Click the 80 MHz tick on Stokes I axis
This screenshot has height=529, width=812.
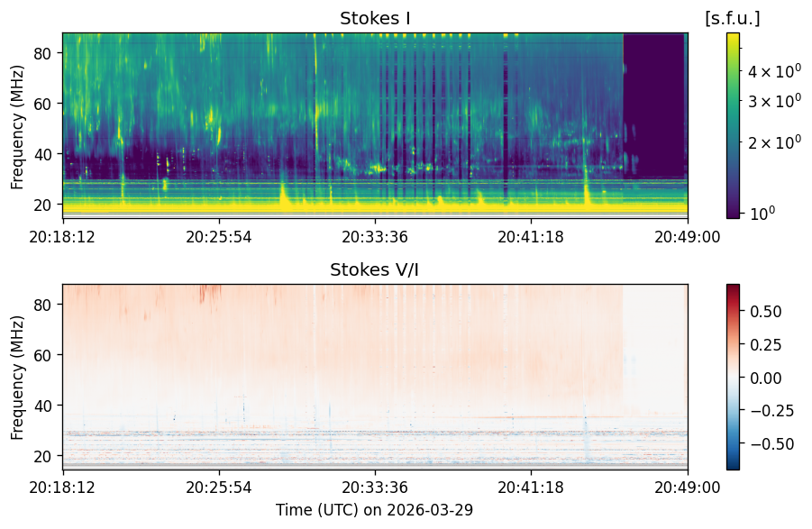click(43, 53)
